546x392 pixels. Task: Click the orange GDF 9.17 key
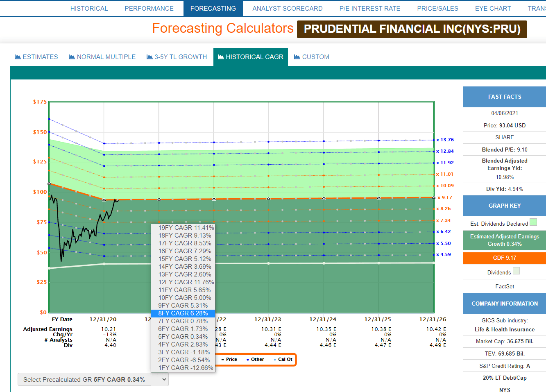point(505,258)
